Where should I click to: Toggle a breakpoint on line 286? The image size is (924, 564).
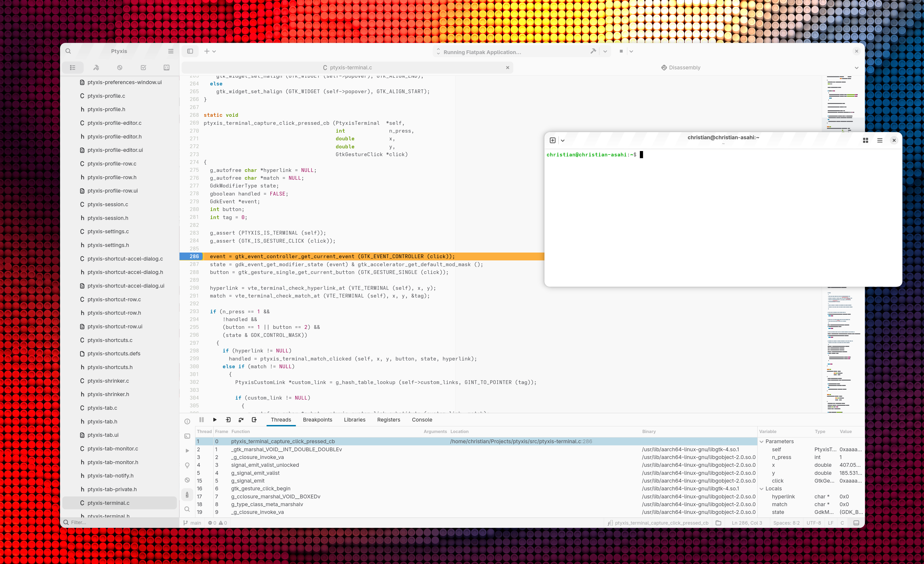[x=194, y=256]
